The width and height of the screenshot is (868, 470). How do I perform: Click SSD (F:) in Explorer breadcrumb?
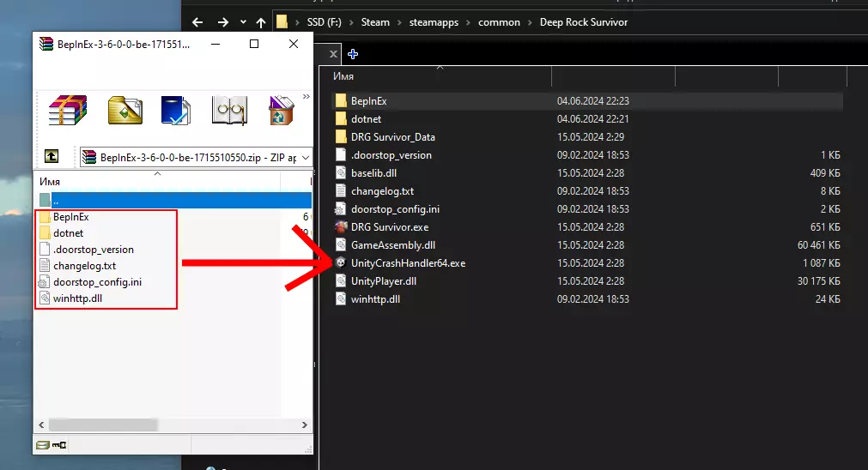point(325,22)
